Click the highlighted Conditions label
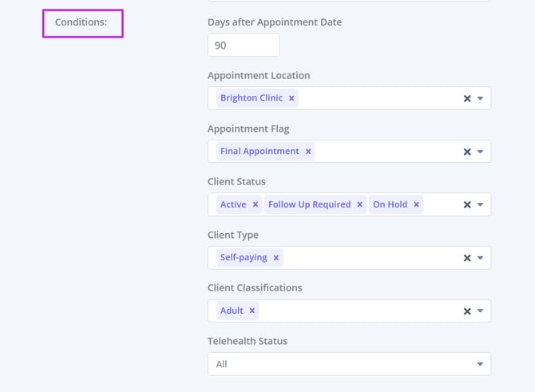The image size is (535, 392). (82, 22)
